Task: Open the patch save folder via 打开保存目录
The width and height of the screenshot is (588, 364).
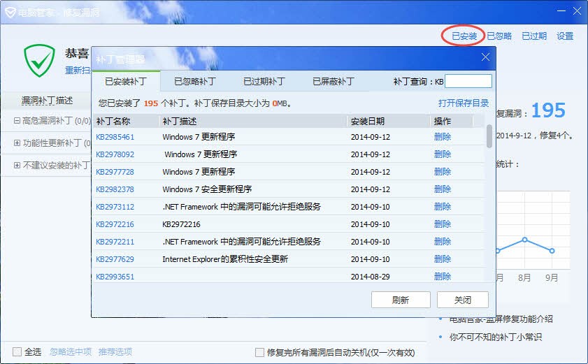Action: tap(464, 103)
